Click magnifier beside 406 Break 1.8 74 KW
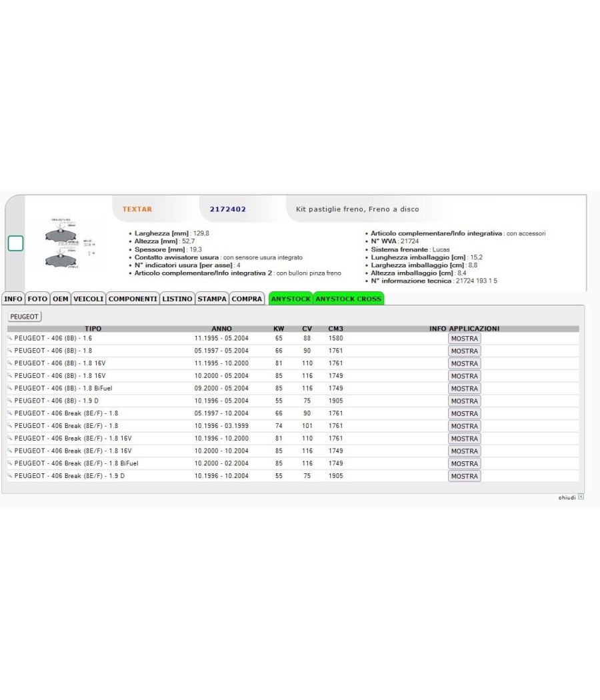 (x=10, y=426)
